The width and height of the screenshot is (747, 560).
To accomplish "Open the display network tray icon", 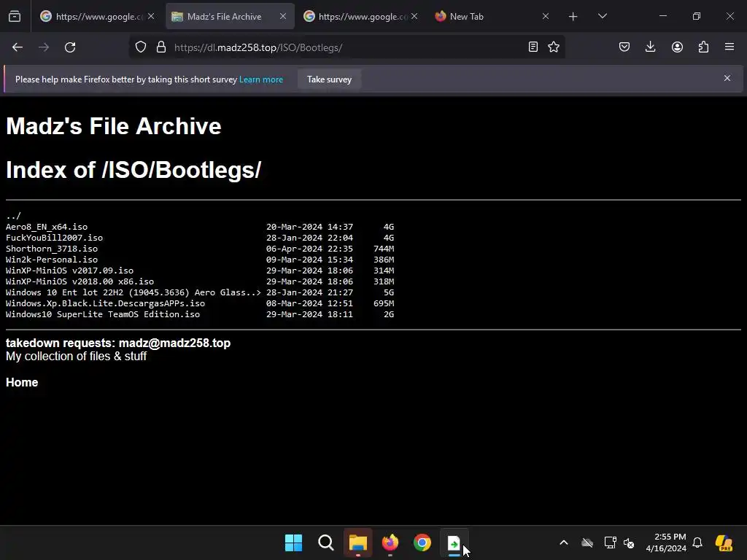I will point(611,542).
